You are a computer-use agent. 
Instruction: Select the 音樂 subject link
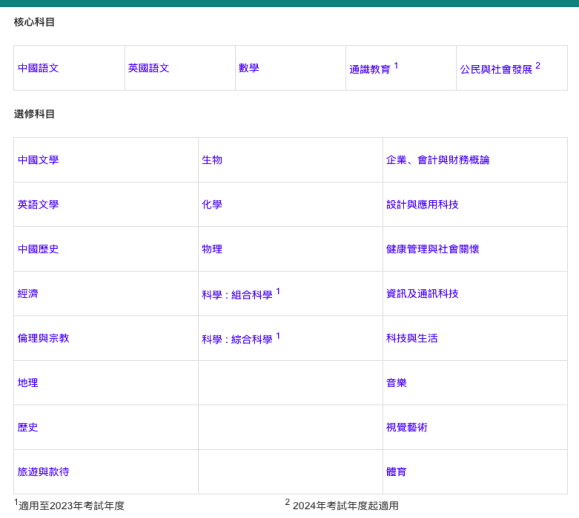[396, 383]
